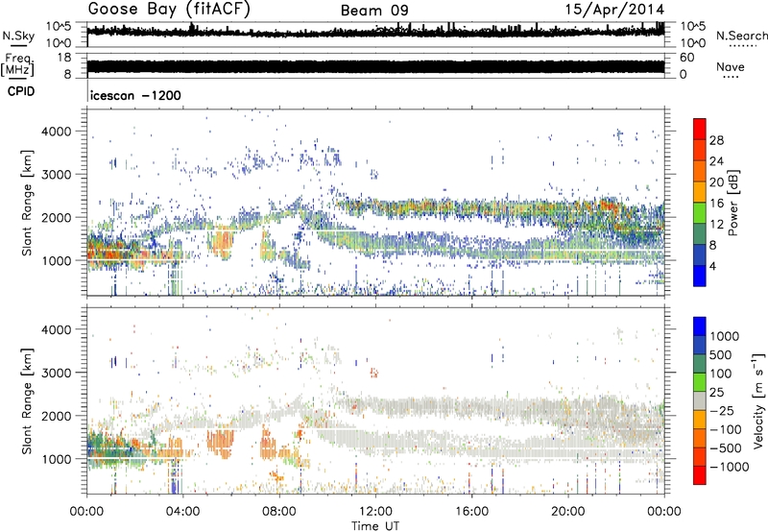768x532 pixels.
Task: Click the '4' Power colorbar value
Action: 712,266
